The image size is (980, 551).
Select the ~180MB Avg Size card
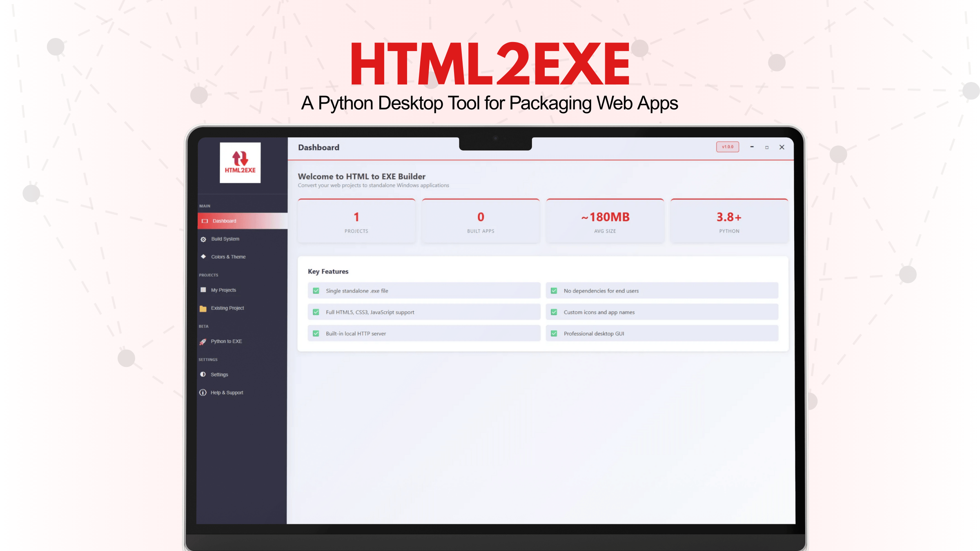point(605,220)
